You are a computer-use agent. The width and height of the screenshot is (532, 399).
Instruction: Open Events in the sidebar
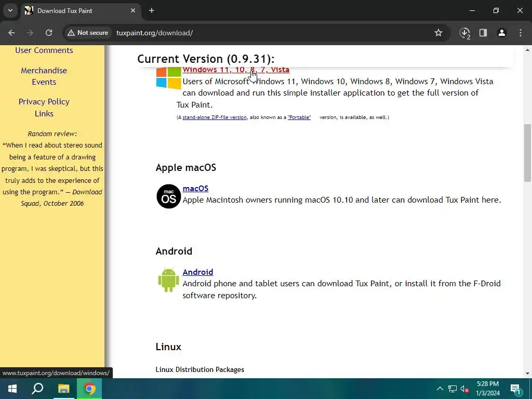[x=44, y=82]
